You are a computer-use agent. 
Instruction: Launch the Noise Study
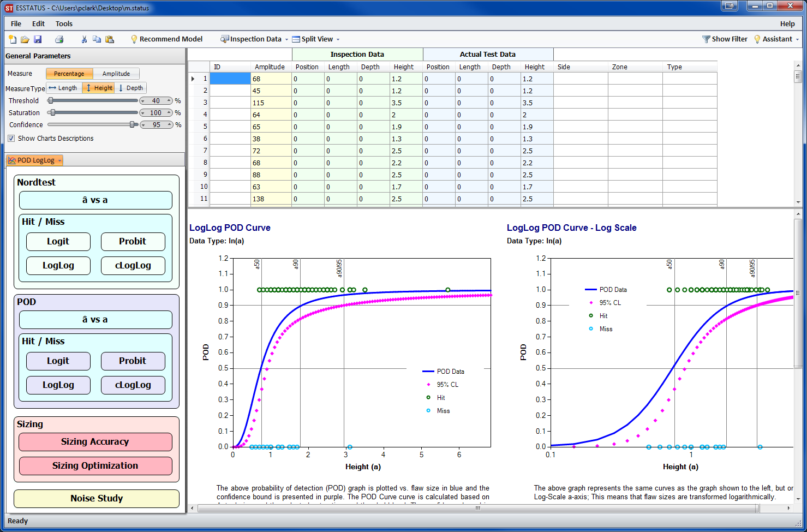97,499
